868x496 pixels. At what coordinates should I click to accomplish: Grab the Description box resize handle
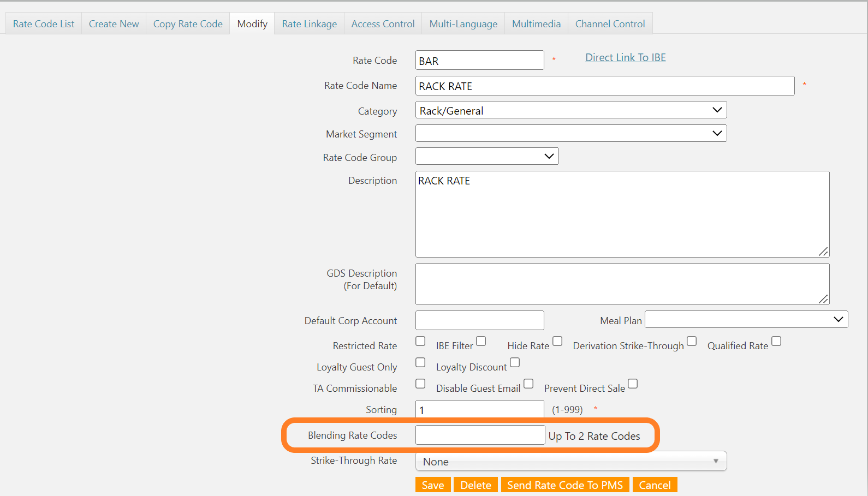pos(824,252)
